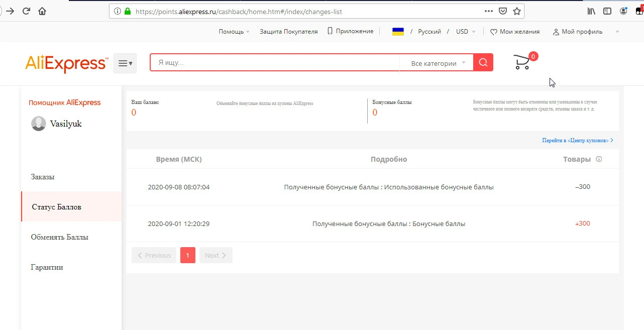644x330 pixels.
Task: Click the red search magnifier button
Action: click(x=483, y=62)
